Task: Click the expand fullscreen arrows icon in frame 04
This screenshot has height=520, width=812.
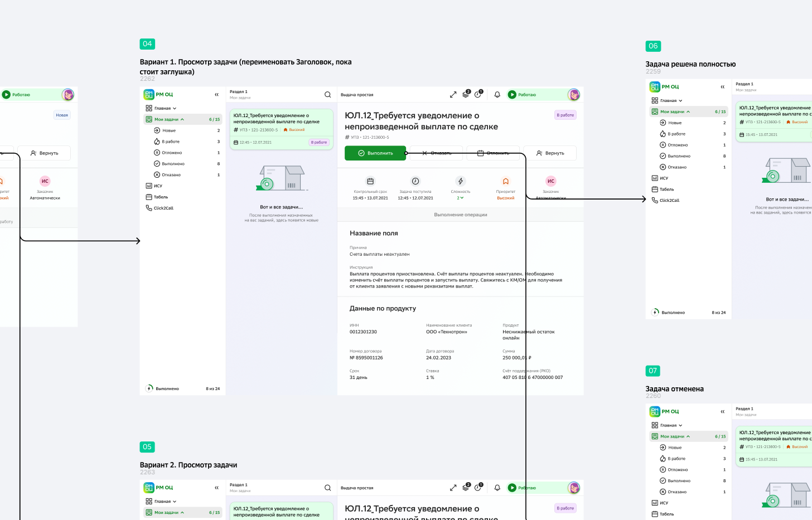Action: coord(453,95)
